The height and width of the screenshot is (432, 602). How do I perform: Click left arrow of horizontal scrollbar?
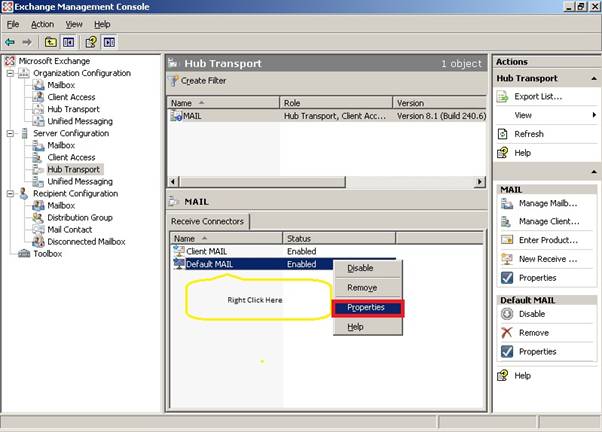coord(173,182)
